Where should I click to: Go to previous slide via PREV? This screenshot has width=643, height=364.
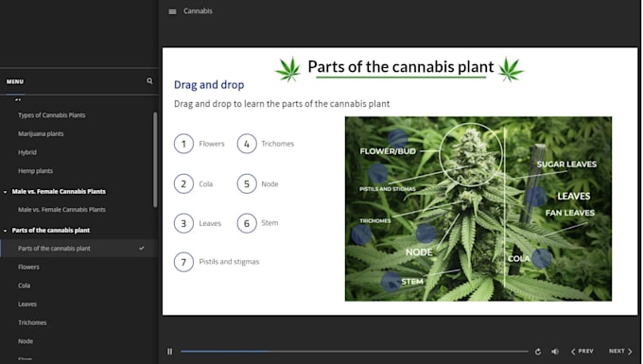582,352
